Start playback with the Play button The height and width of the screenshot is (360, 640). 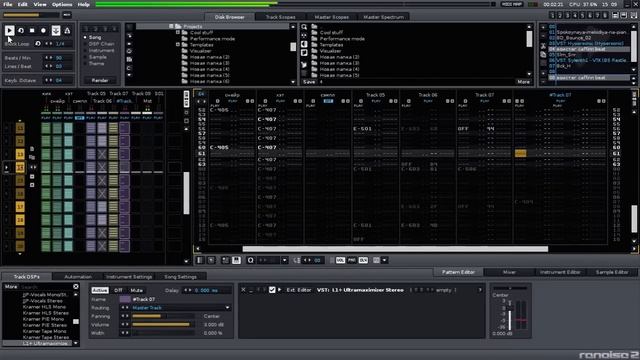pyautogui.click(x=9, y=30)
